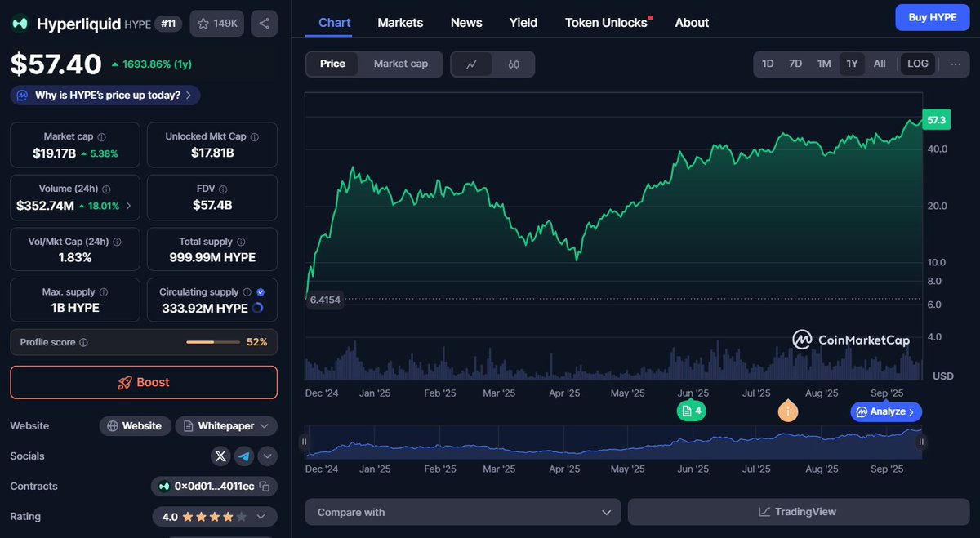The width and height of the screenshot is (980, 538).
Task: Click the mini overview chart navigator
Action: click(x=612, y=442)
